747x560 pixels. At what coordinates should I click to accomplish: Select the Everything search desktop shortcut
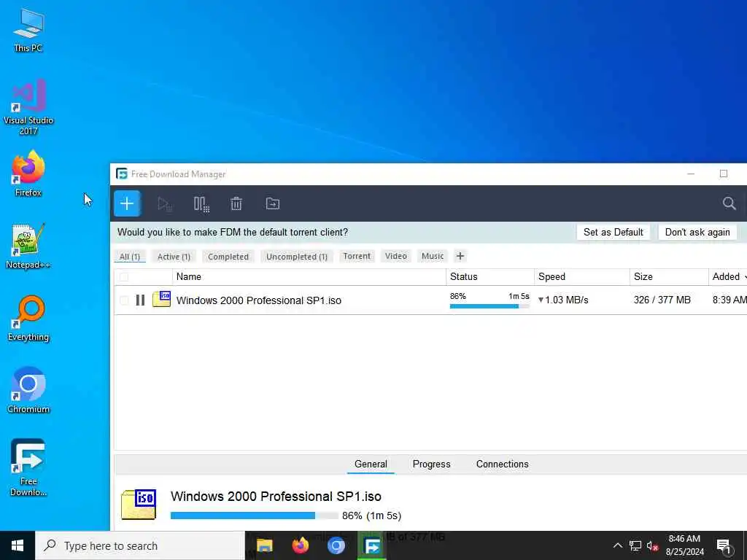[28, 319]
